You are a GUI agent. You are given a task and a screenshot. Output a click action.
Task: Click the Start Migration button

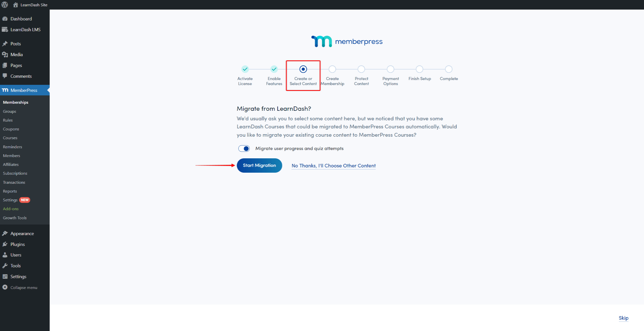tap(259, 166)
